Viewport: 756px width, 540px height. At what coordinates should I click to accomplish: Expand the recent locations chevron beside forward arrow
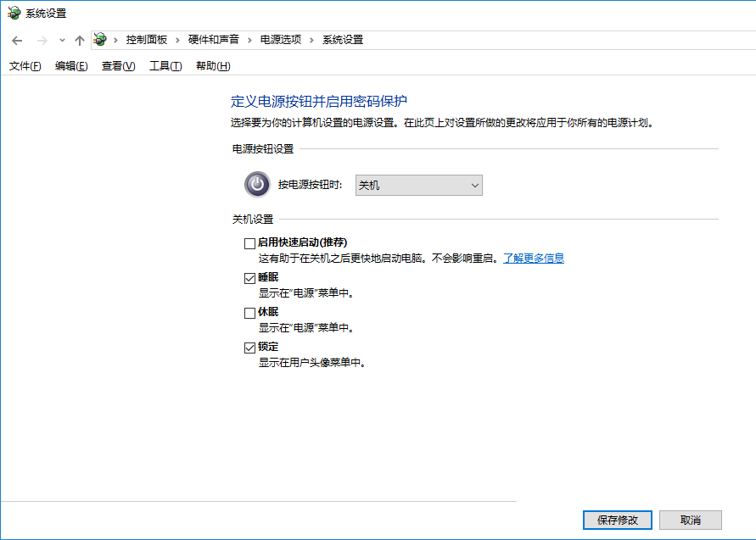62,40
